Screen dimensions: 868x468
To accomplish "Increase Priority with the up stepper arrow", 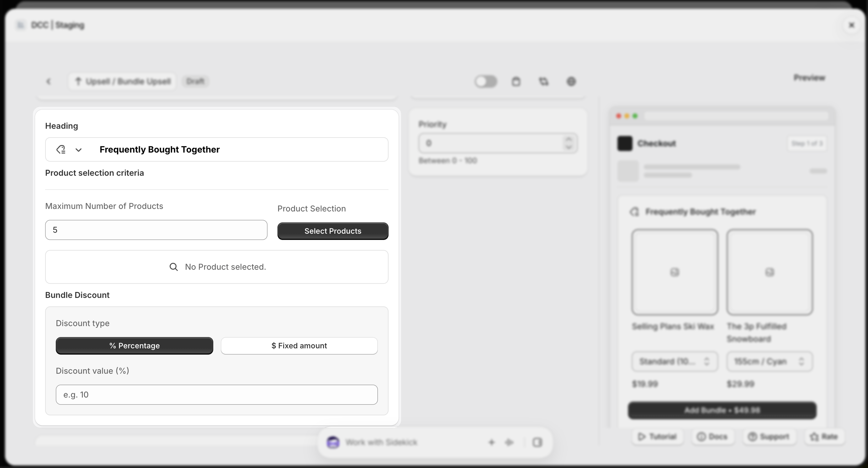I will (x=569, y=139).
